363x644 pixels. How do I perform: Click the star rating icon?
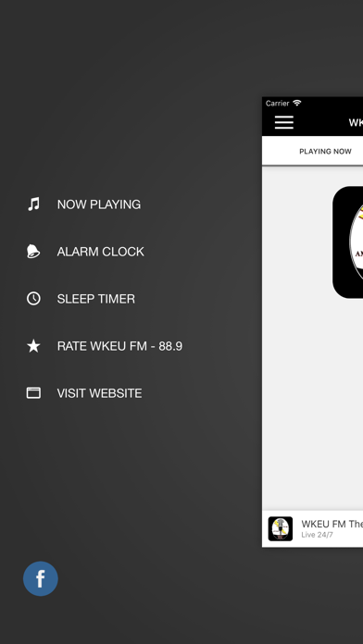click(x=33, y=346)
